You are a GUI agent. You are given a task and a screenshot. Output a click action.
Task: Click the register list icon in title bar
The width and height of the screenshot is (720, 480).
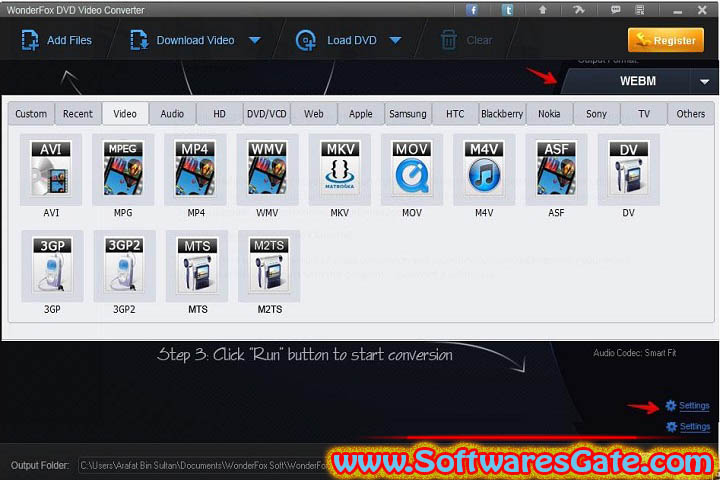640,10
